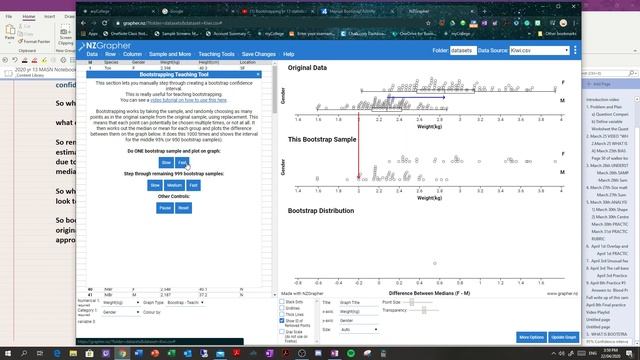Click the More Options button

point(531,337)
